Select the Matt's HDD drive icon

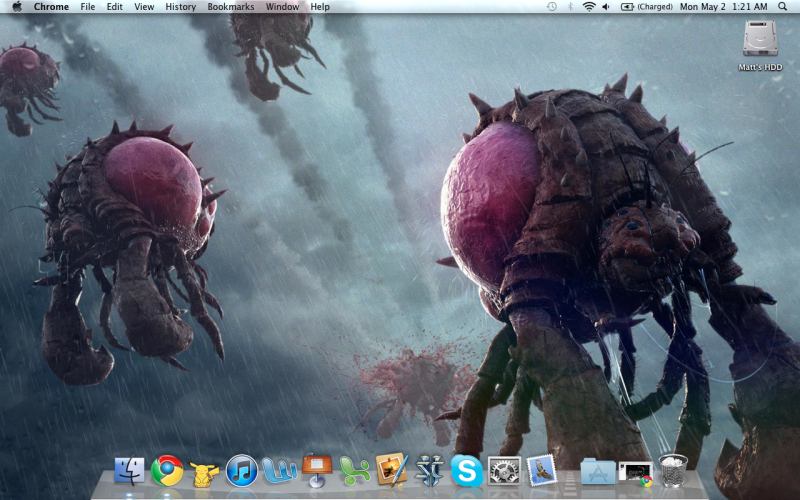[x=760, y=38]
